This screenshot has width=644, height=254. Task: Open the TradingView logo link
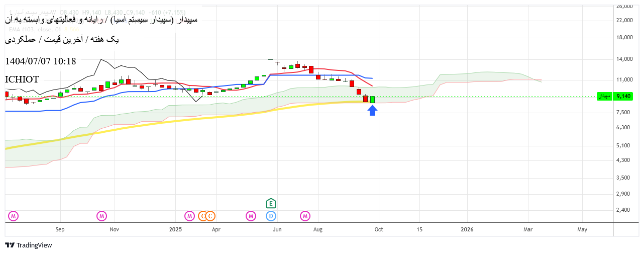click(x=29, y=245)
